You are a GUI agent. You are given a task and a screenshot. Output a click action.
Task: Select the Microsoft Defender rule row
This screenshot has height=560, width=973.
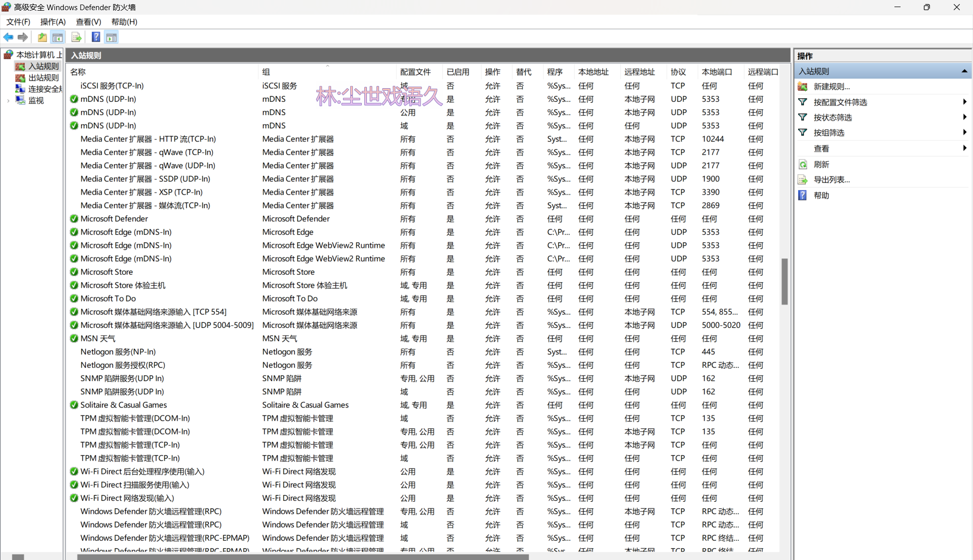[114, 219]
